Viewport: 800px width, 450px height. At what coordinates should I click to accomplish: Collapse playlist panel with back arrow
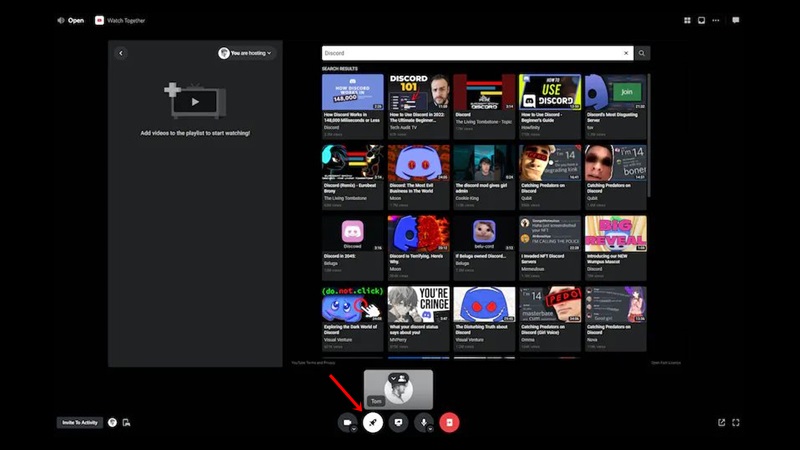(121, 53)
